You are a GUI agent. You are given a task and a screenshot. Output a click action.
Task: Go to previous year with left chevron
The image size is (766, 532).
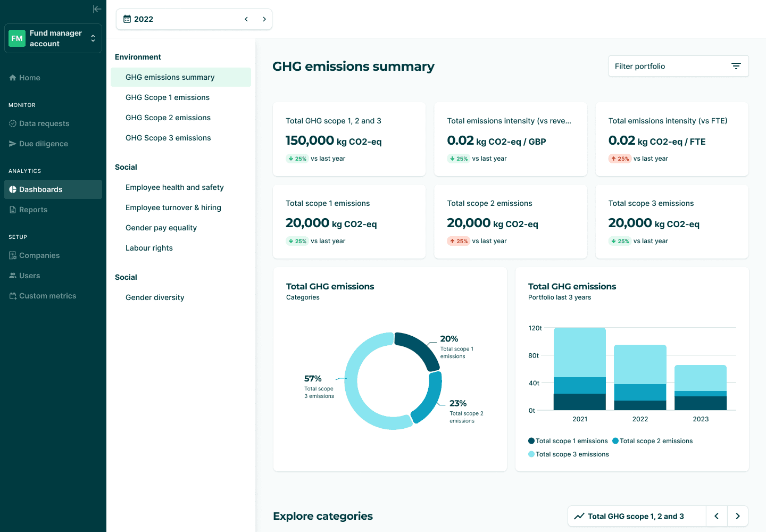click(x=246, y=19)
